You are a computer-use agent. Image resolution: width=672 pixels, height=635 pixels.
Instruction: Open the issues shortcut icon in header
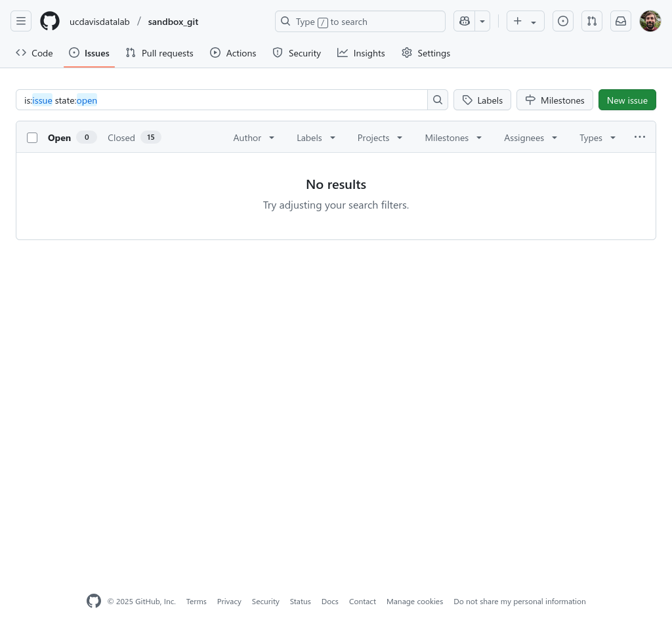coord(563,22)
